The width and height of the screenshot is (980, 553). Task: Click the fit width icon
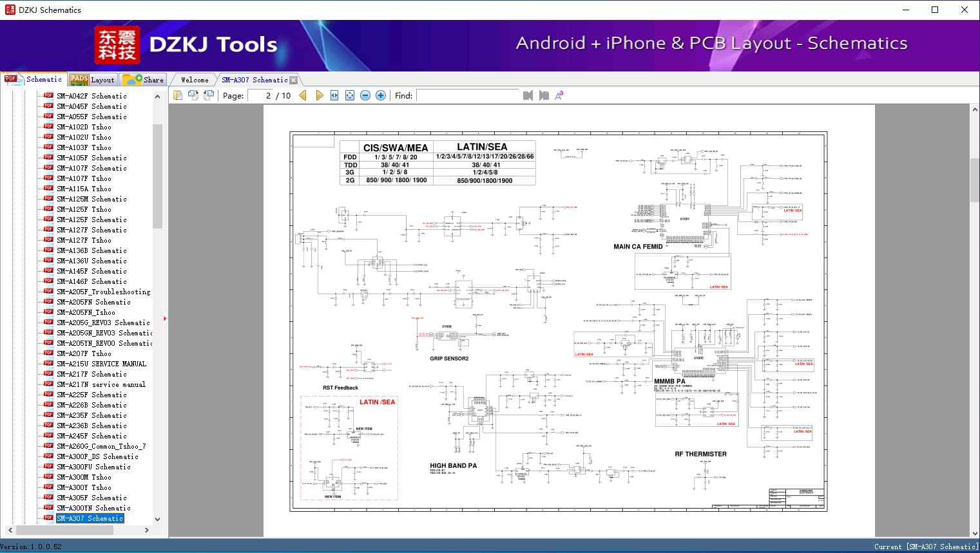coord(334,95)
